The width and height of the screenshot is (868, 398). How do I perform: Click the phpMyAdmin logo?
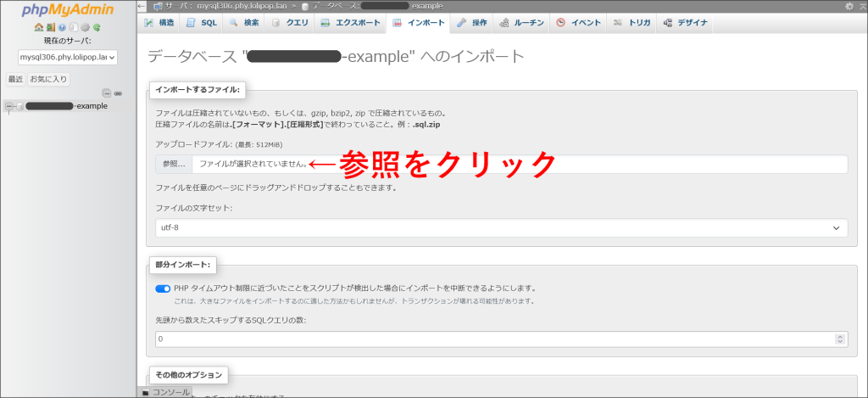(68, 10)
